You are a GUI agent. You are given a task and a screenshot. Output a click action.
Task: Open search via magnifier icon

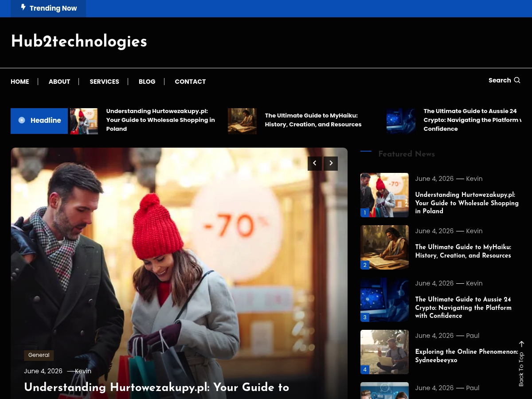[x=517, y=80]
